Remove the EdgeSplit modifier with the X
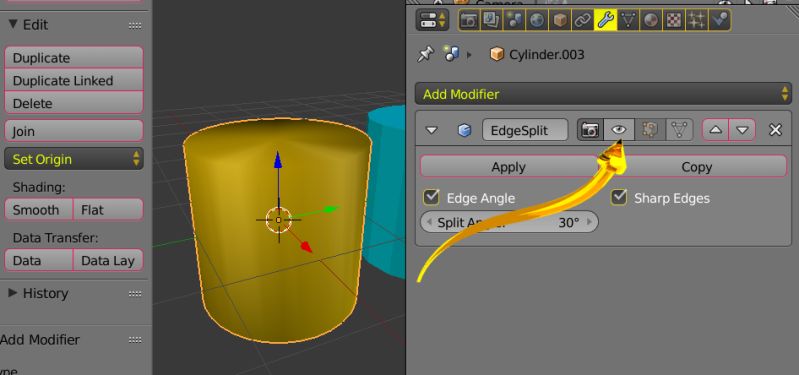Viewport: 799px width, 375px height. 775,130
